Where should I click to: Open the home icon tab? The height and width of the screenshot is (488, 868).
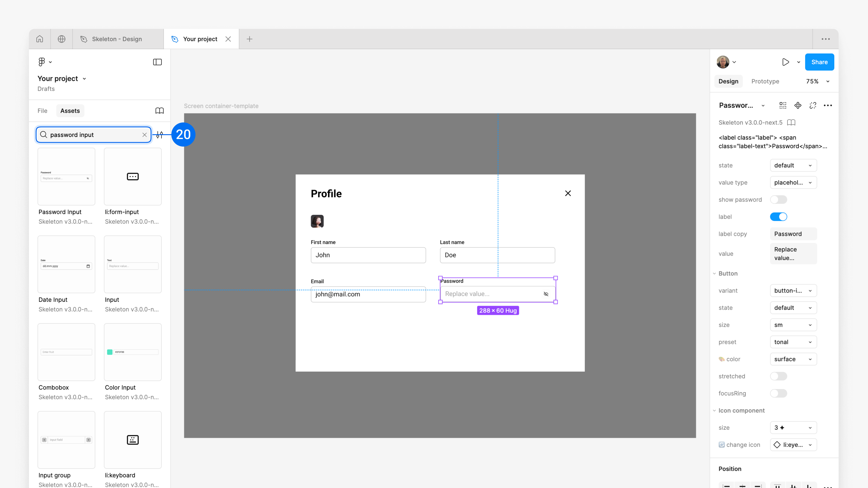(x=40, y=39)
